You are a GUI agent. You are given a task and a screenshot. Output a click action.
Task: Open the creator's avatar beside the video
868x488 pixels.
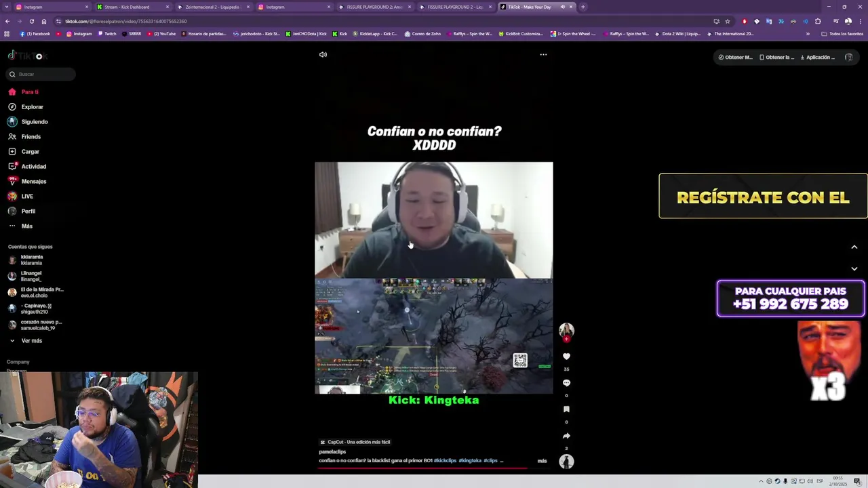(566, 330)
